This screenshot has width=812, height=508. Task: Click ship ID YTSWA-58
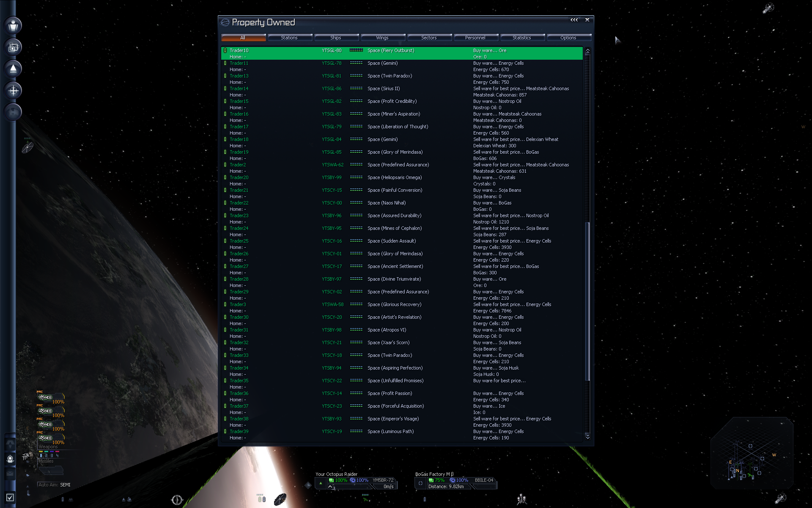coord(332,304)
